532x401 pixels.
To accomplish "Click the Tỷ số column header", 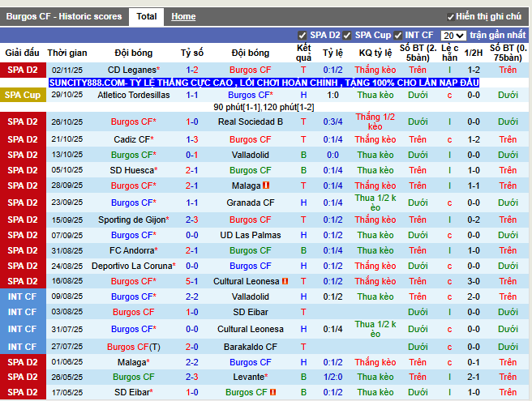I will (x=192, y=53).
